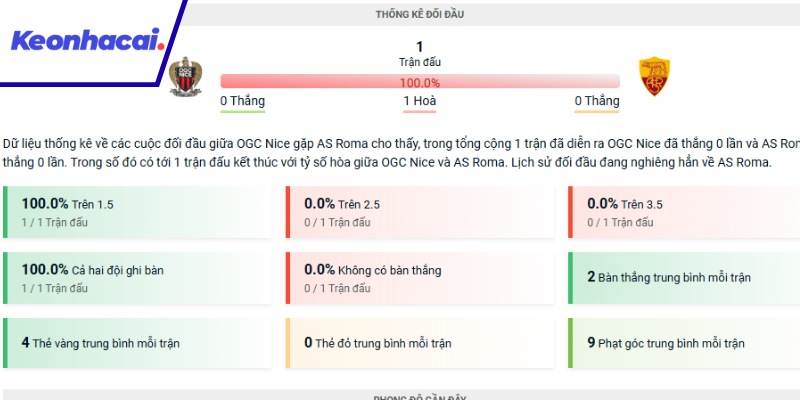Click the OGC Nice club crest
The image size is (800, 400).
tap(181, 78)
